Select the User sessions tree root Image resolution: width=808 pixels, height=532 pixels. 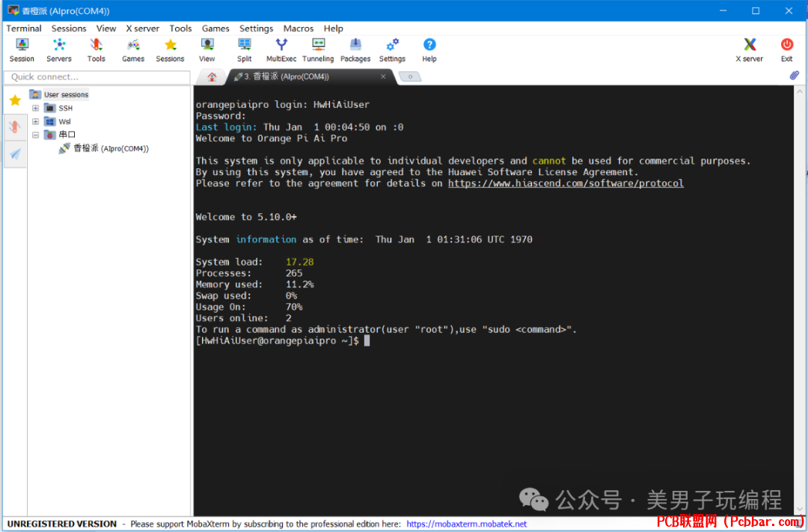(x=66, y=95)
